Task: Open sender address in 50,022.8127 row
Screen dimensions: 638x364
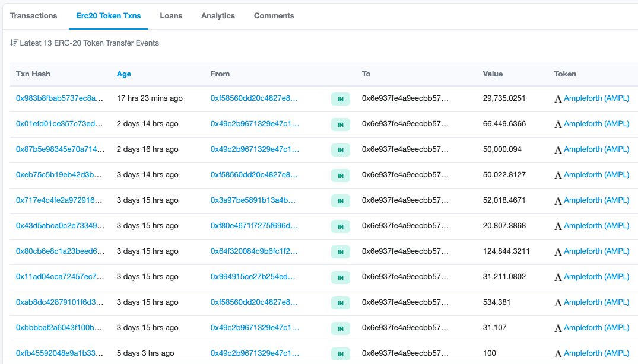Action: pyautogui.click(x=254, y=175)
